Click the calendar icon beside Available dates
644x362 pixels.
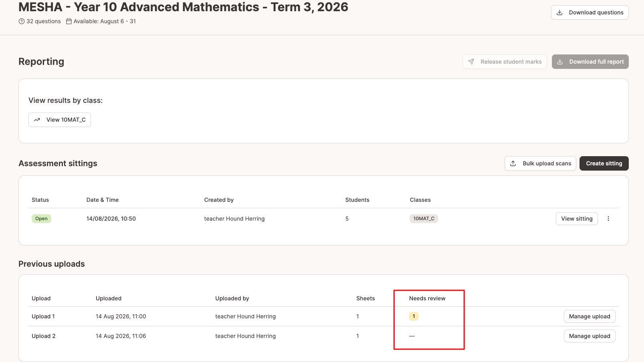pos(69,21)
